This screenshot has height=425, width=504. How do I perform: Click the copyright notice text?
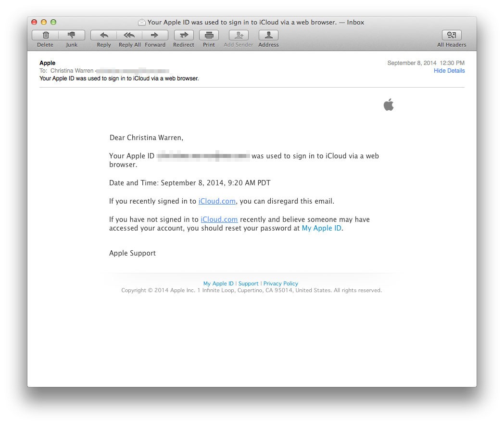252,290
